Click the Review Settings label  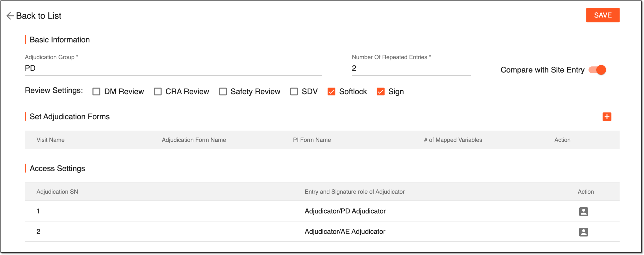[54, 90]
